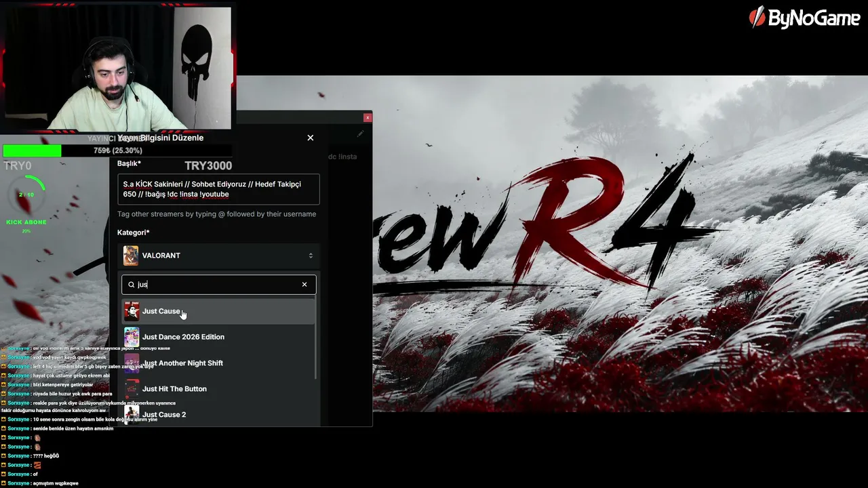Screen dimensions: 868x488
Task: Click the "Tag other streamers" hint text
Action: [216, 214]
